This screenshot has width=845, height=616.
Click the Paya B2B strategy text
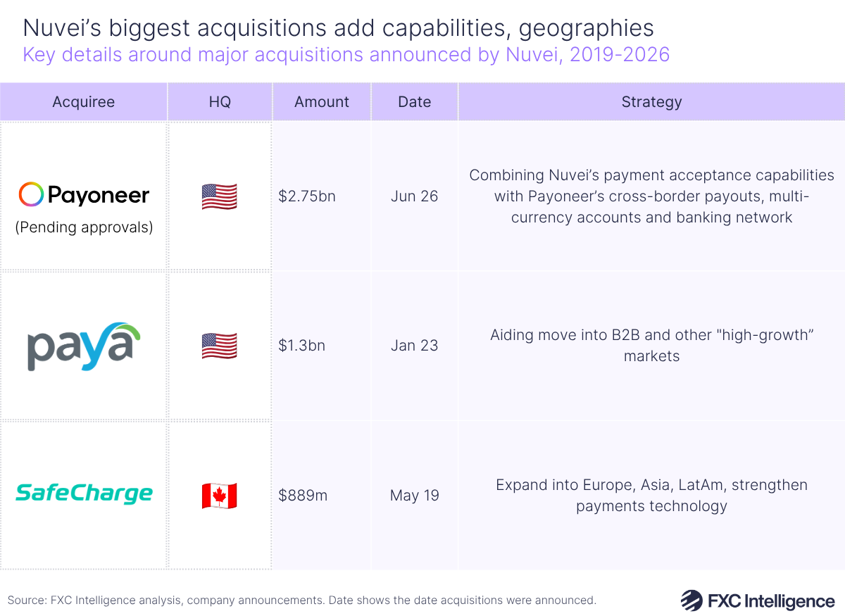tap(651, 345)
